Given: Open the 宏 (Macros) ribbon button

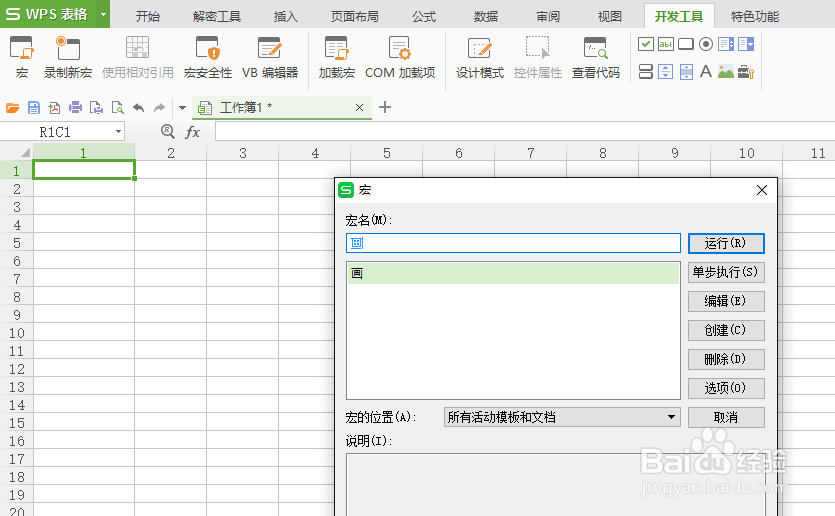Looking at the screenshot, I should click(21, 58).
